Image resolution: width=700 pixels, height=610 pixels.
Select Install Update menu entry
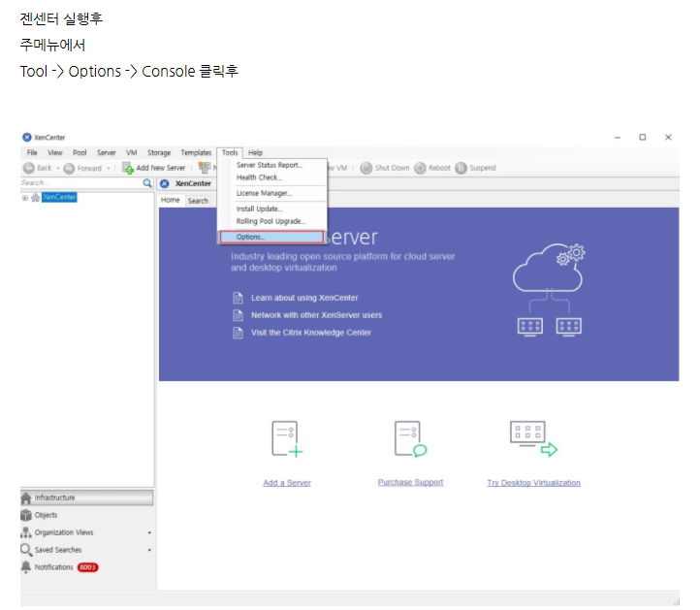click(272, 209)
